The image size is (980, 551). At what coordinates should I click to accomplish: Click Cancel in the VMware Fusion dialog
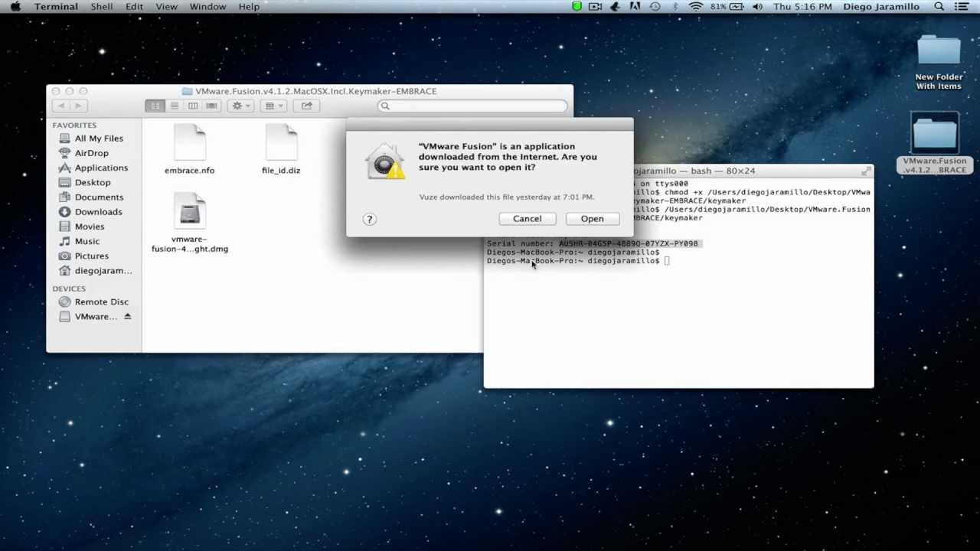click(x=527, y=219)
